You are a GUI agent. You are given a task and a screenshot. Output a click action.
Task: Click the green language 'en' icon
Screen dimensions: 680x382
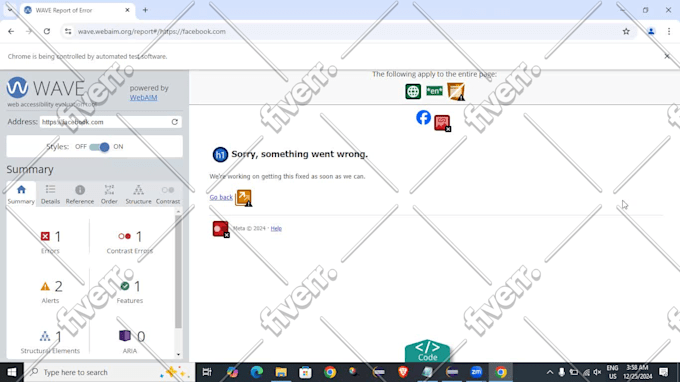point(434,91)
